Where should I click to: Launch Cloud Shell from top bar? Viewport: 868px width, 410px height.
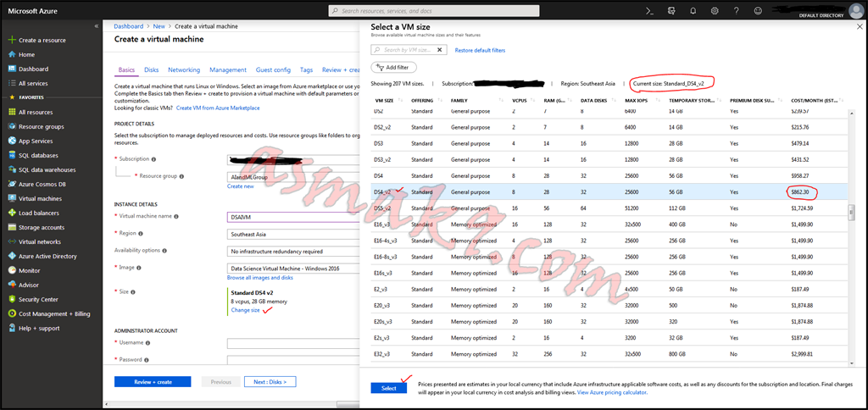(x=651, y=10)
